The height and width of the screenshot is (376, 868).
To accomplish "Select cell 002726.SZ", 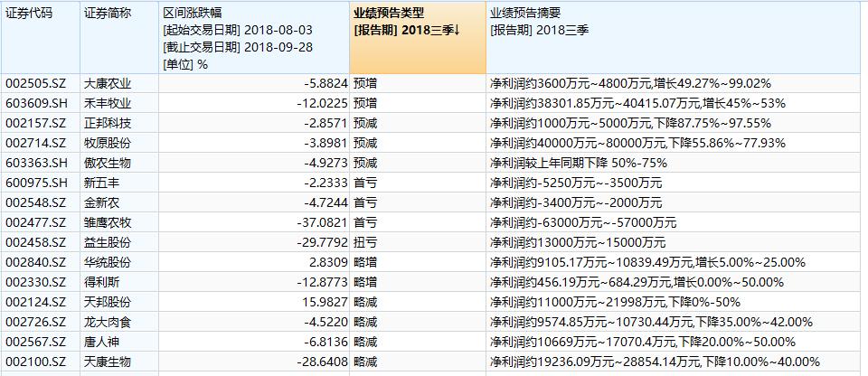I will coord(41,323).
